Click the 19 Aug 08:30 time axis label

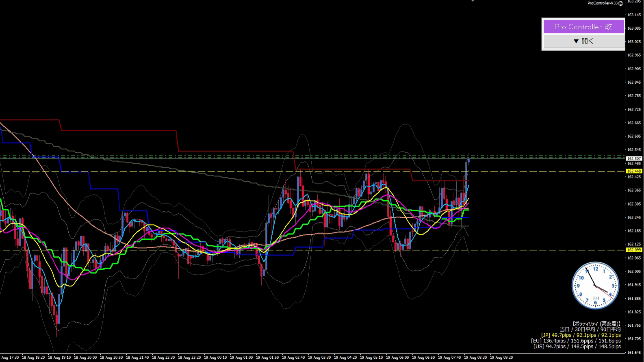pos(475,358)
